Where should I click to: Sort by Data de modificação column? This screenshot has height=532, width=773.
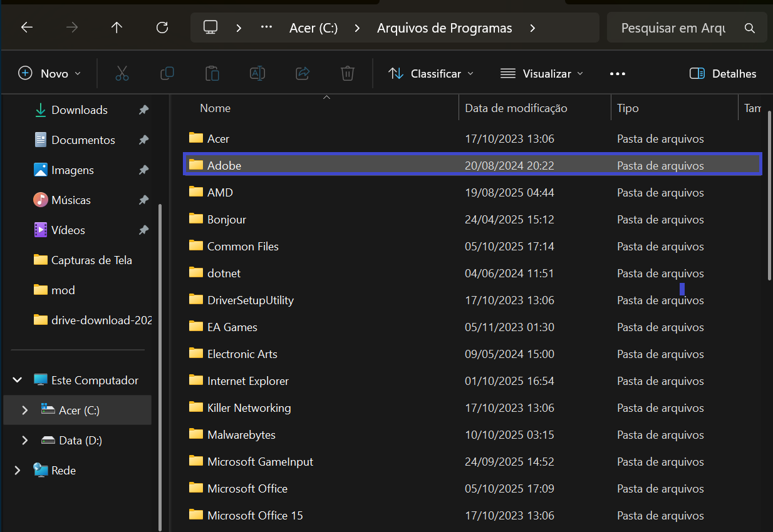coord(516,108)
